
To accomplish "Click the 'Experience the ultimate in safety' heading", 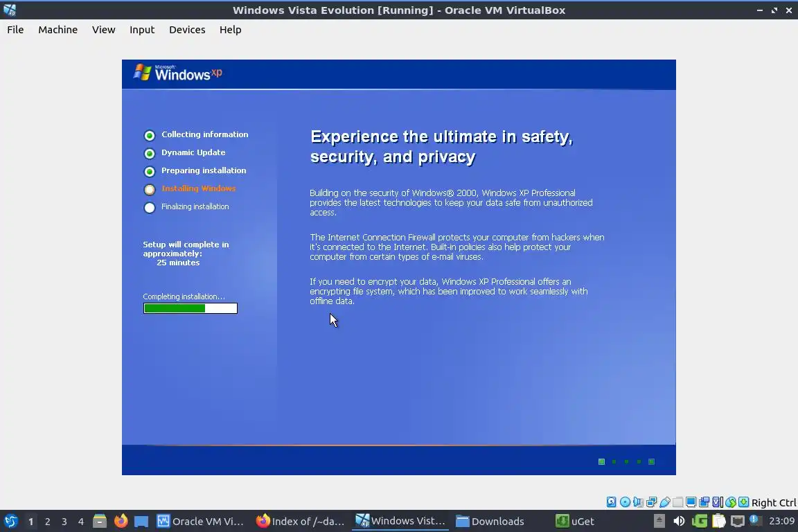I will (x=442, y=147).
